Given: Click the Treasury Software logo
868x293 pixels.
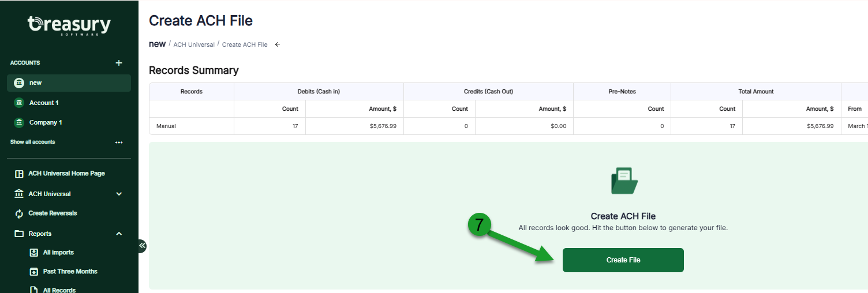Looking at the screenshot, I should 69,25.
